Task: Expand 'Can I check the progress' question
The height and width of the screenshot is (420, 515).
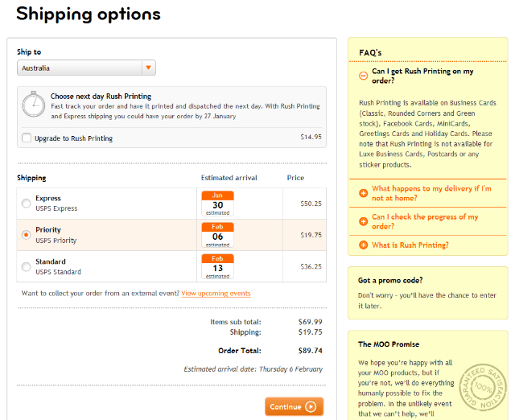Action: tap(424, 221)
